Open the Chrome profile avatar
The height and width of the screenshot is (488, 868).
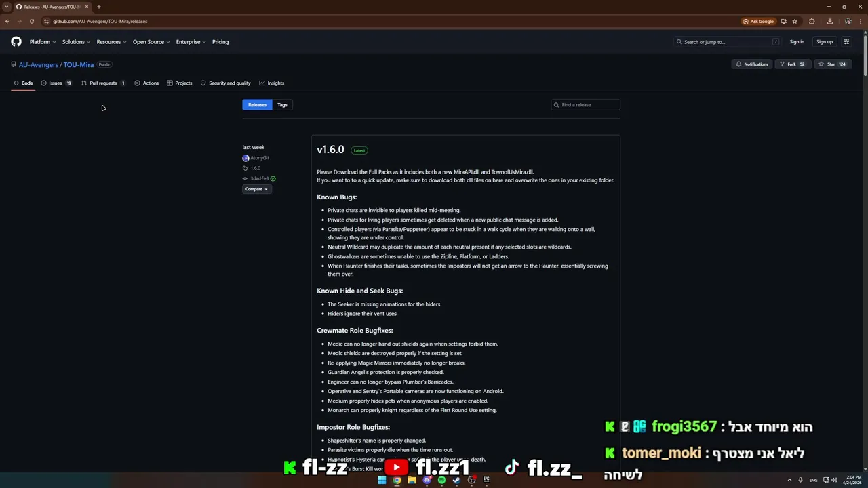pyautogui.click(x=848, y=21)
